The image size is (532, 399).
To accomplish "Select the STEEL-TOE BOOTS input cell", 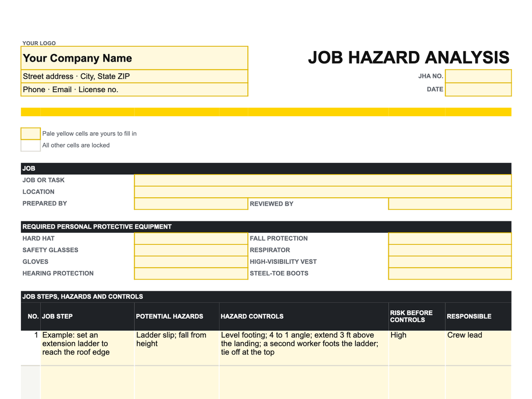I will 450,274.
